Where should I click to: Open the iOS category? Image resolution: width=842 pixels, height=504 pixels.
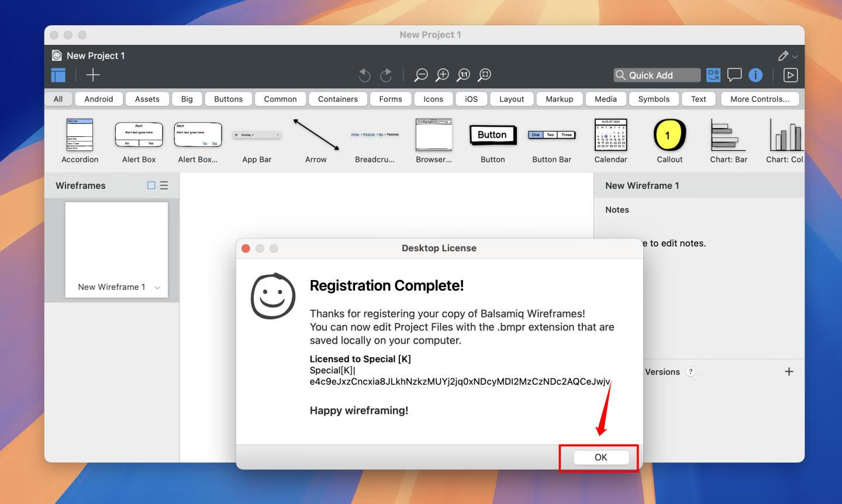click(x=471, y=99)
